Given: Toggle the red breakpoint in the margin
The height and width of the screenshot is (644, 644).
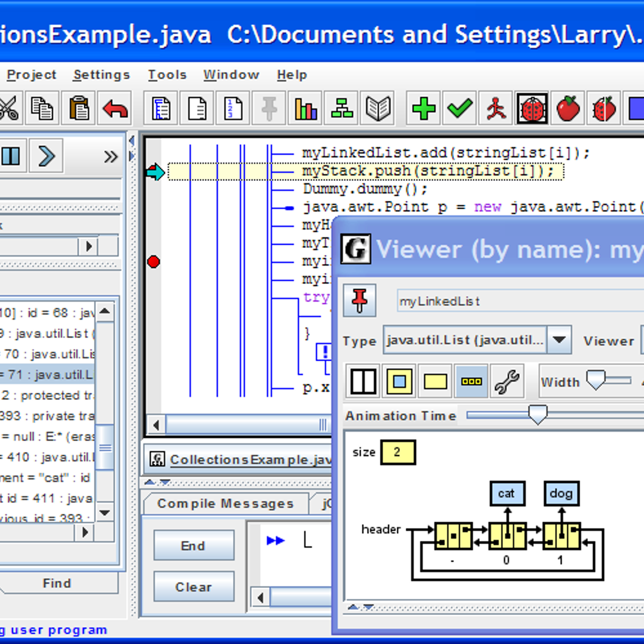Looking at the screenshot, I should click(x=153, y=262).
